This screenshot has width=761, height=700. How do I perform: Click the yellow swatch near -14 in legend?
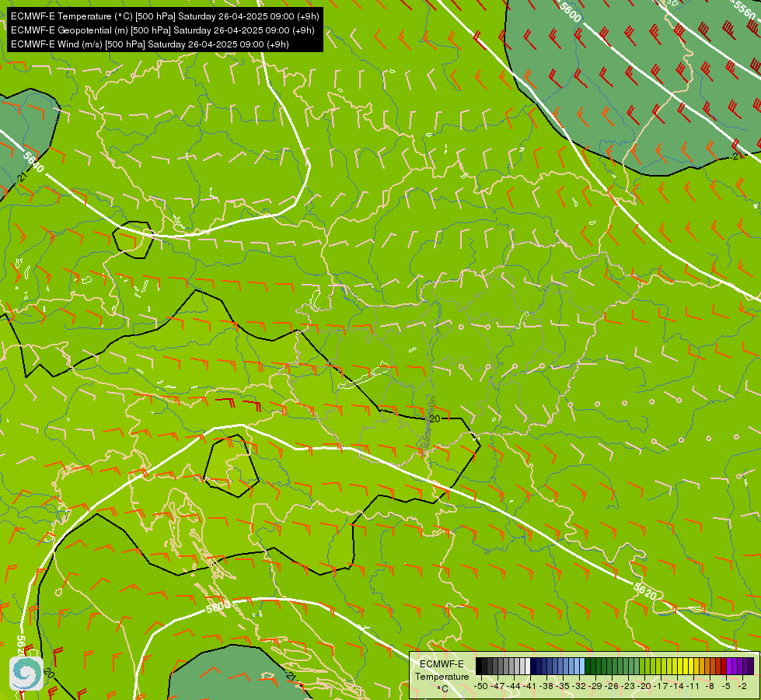680,666
